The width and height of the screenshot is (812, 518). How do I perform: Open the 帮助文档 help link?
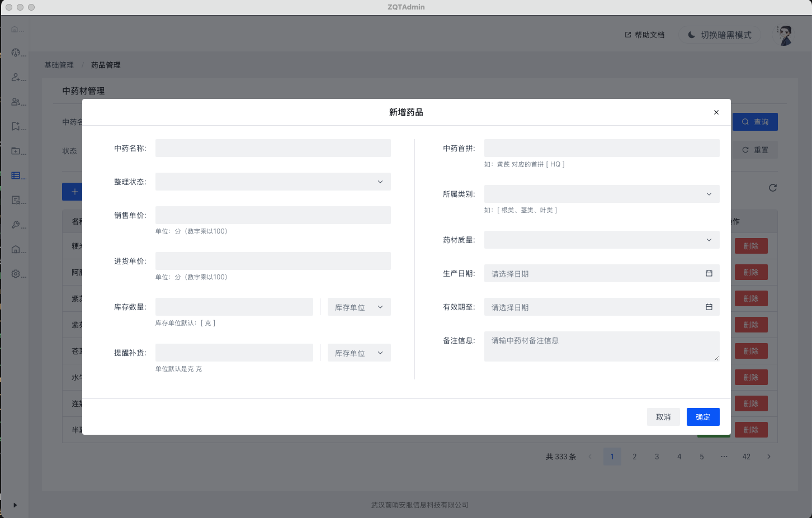tap(645, 35)
